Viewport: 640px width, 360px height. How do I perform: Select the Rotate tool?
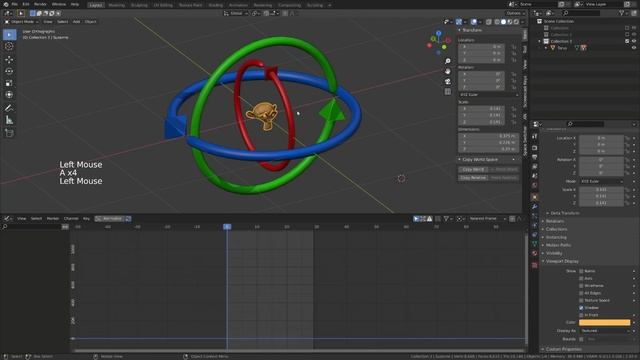9,71
